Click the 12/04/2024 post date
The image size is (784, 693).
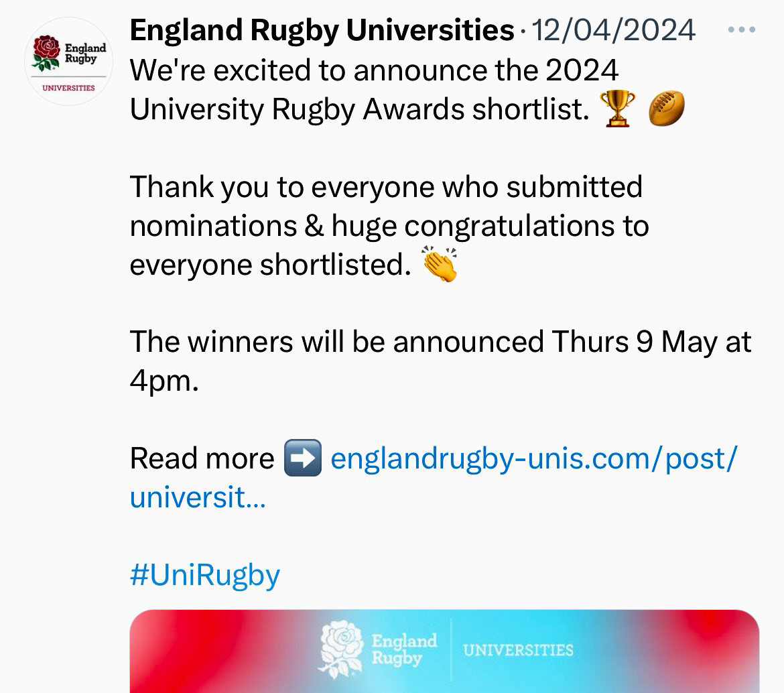pos(613,31)
